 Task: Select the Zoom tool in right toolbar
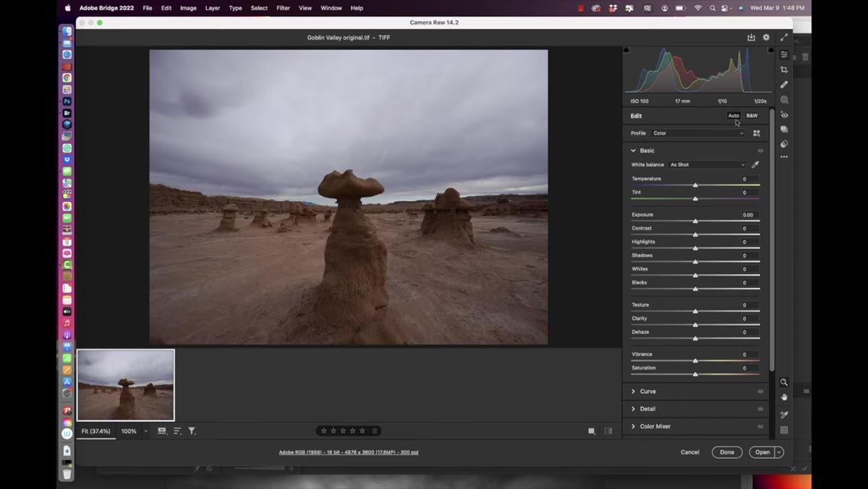coord(784,382)
